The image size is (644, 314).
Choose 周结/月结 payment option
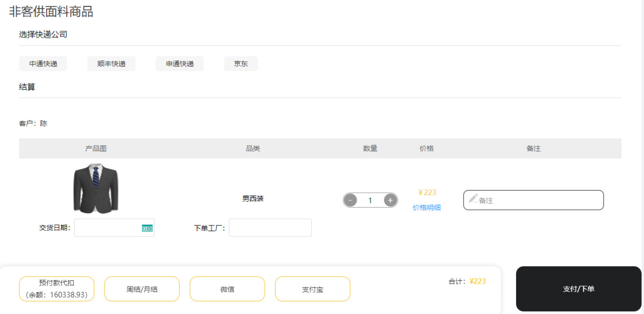(142, 289)
